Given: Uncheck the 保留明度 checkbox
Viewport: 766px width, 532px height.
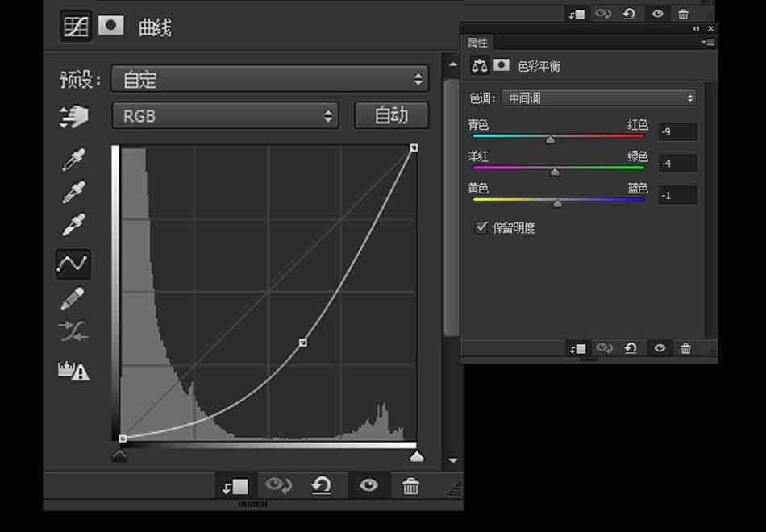Looking at the screenshot, I should [x=481, y=227].
